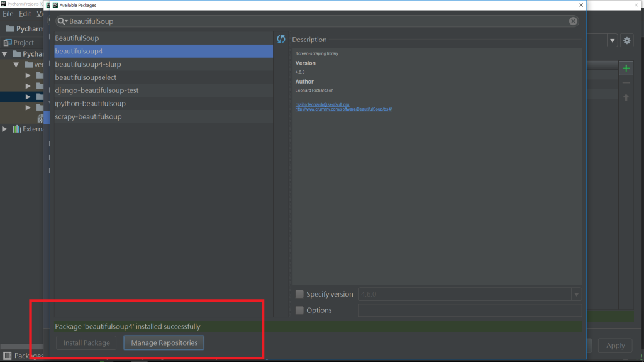Image resolution: width=644 pixels, height=362 pixels.
Task: Select django-beautifulsoup-test package
Action: [164, 90]
